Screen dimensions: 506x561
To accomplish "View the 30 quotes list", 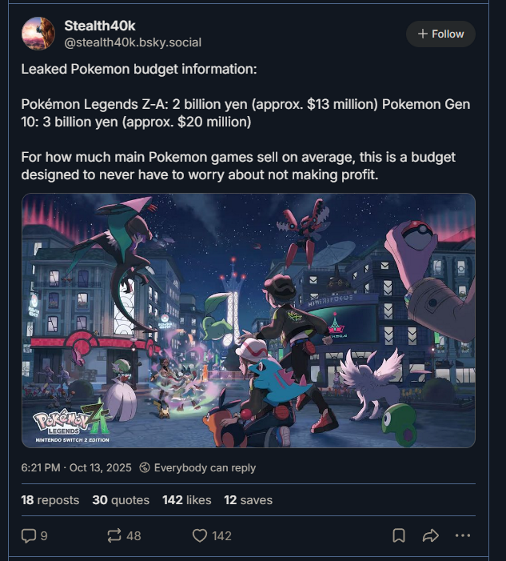I will click(x=121, y=500).
